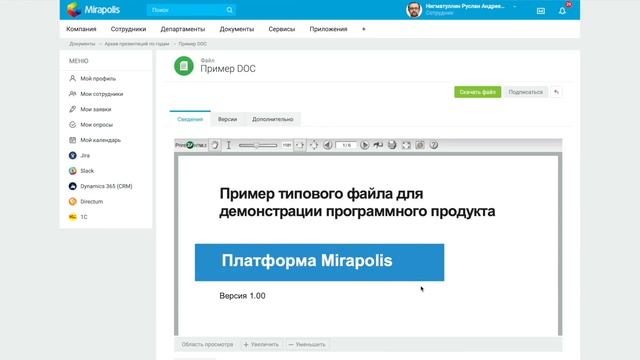The height and width of the screenshot is (360, 640).
Task: Open the Компания menu
Action: pos(81,29)
